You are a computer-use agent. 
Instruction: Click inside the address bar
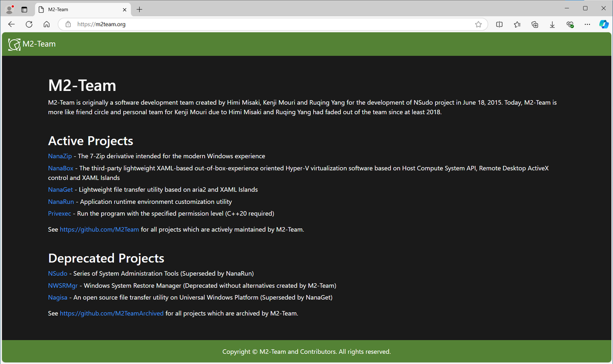[204, 24]
